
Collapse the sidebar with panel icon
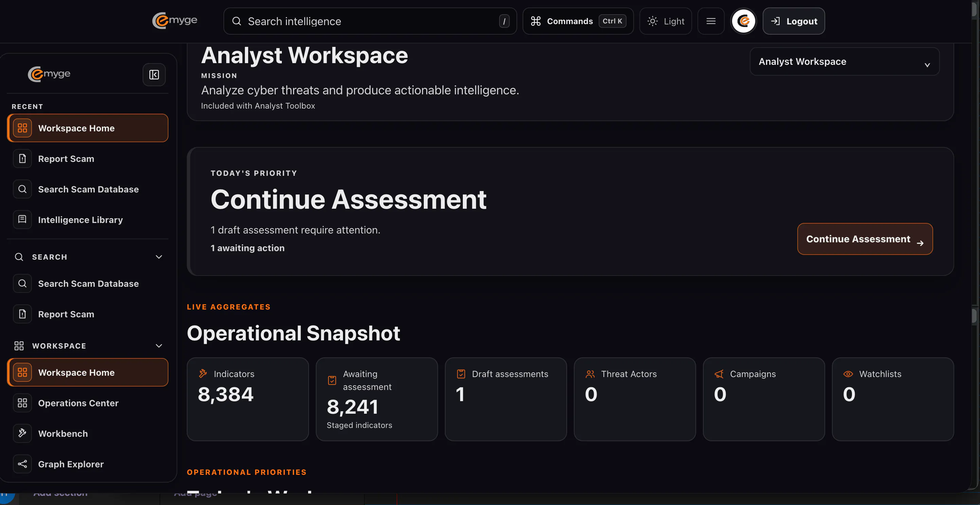click(x=154, y=75)
